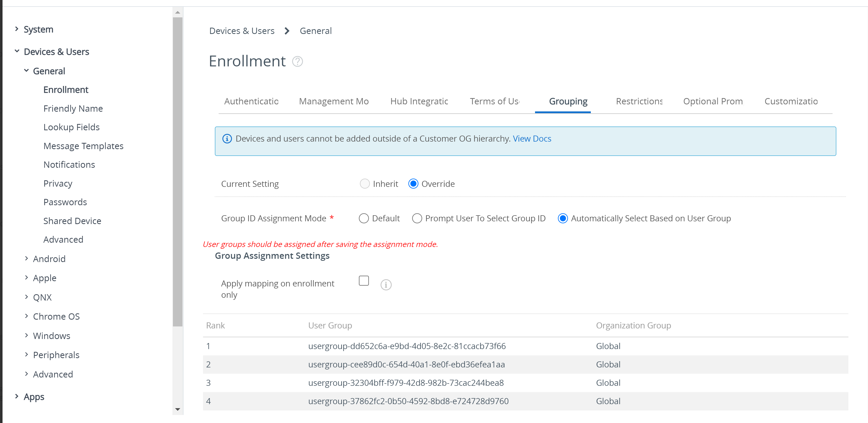Click the User Group column header
Image resolution: width=868 pixels, height=423 pixels.
pyautogui.click(x=330, y=325)
